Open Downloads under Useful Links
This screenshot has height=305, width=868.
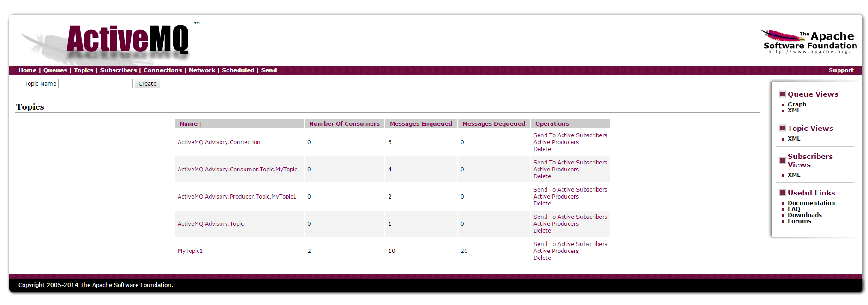click(x=805, y=215)
